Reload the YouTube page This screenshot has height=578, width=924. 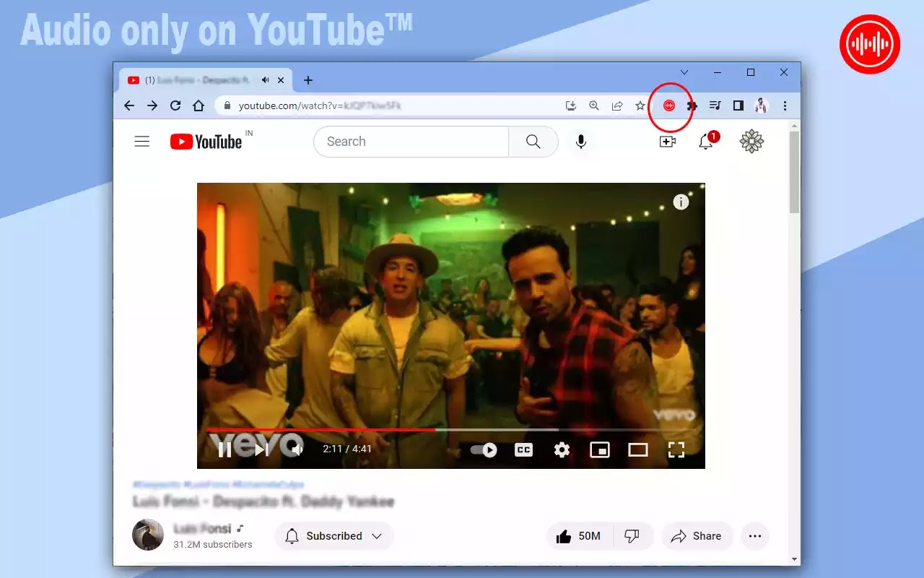pyautogui.click(x=175, y=105)
